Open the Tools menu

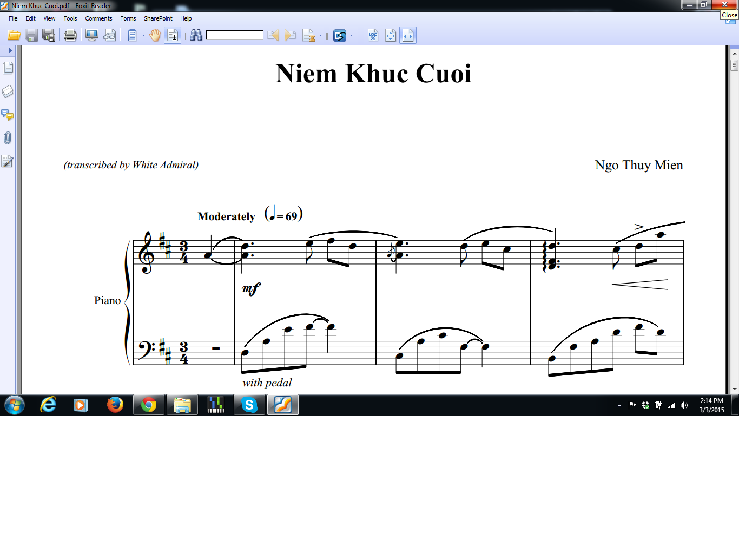coord(70,18)
